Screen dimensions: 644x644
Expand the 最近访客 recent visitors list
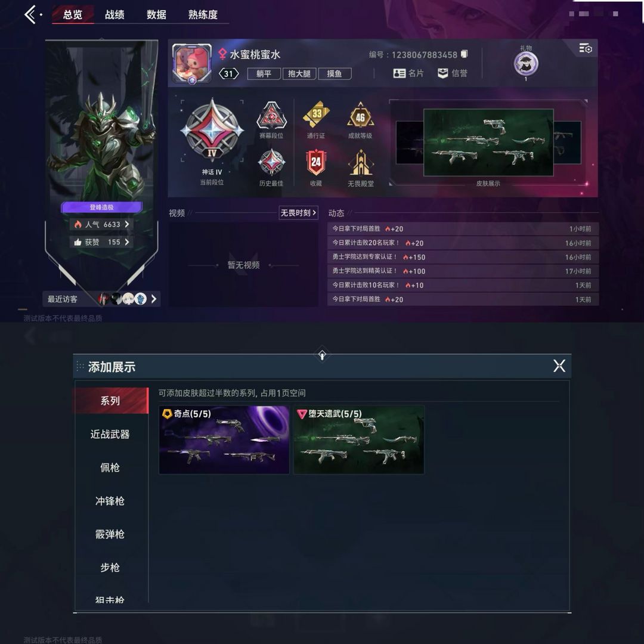point(154,299)
